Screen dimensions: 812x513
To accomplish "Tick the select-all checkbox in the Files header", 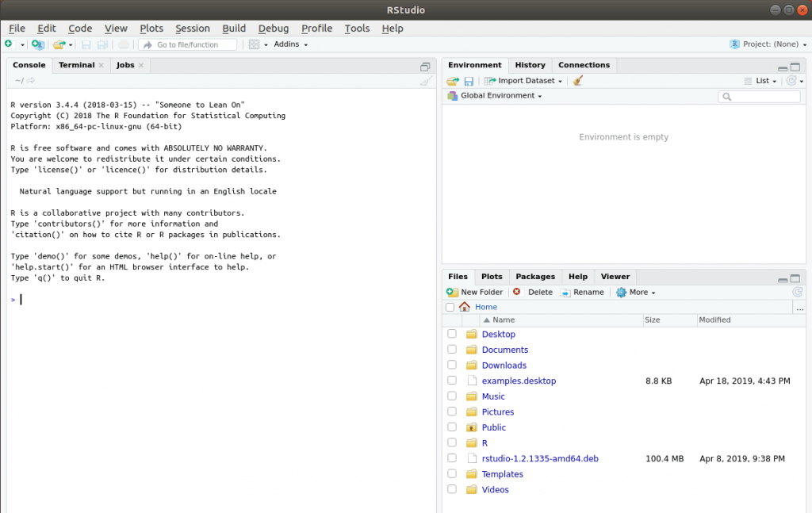I will point(450,307).
